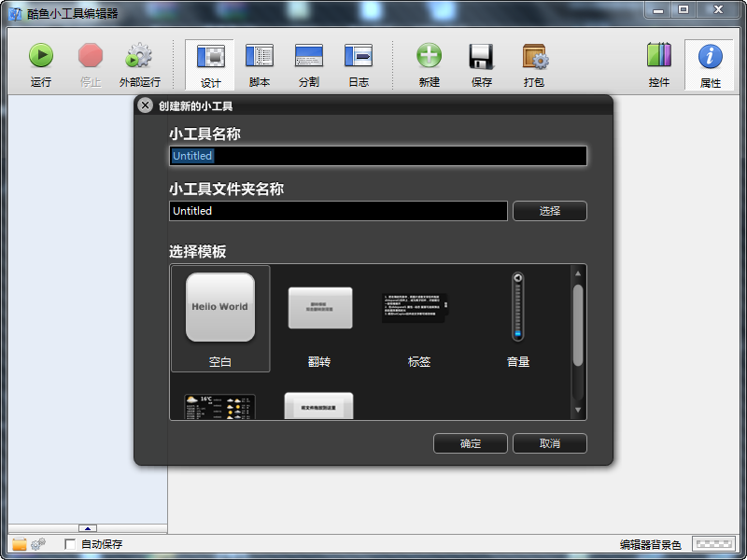The image size is (747, 560).
Task: Open the editor background color swatch
Action: coord(713,544)
